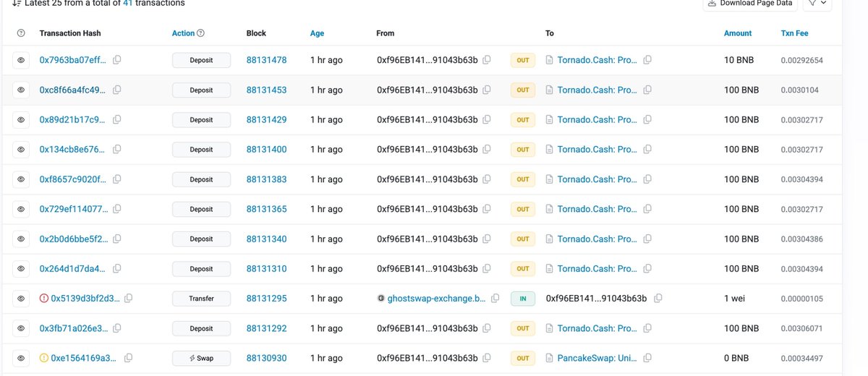Image resolution: width=868 pixels, height=376 pixels.
Task: Click Transfer action badge
Action: (201, 298)
